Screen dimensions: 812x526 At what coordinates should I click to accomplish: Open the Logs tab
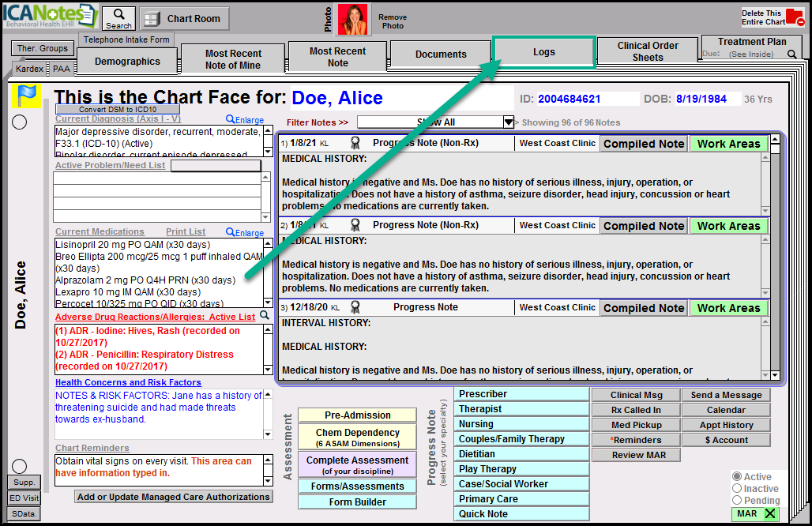[x=543, y=52]
